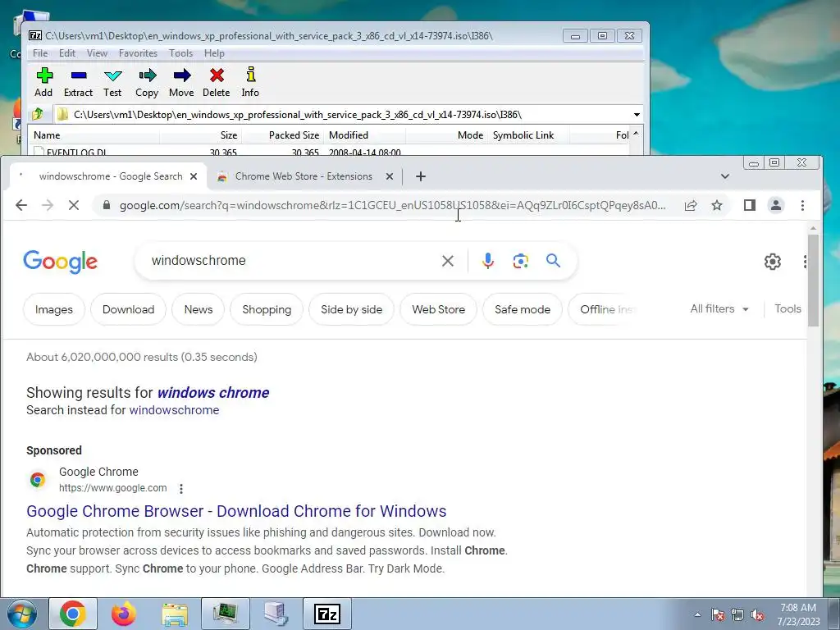Sort 7-Zip list by Name column
The width and height of the screenshot is (840, 630).
point(94,135)
